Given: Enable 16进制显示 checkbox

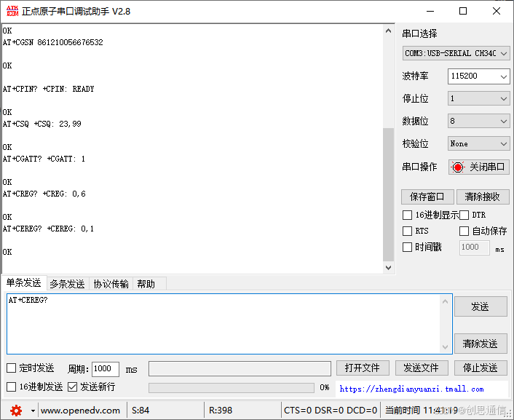Looking at the screenshot, I should point(407,215).
